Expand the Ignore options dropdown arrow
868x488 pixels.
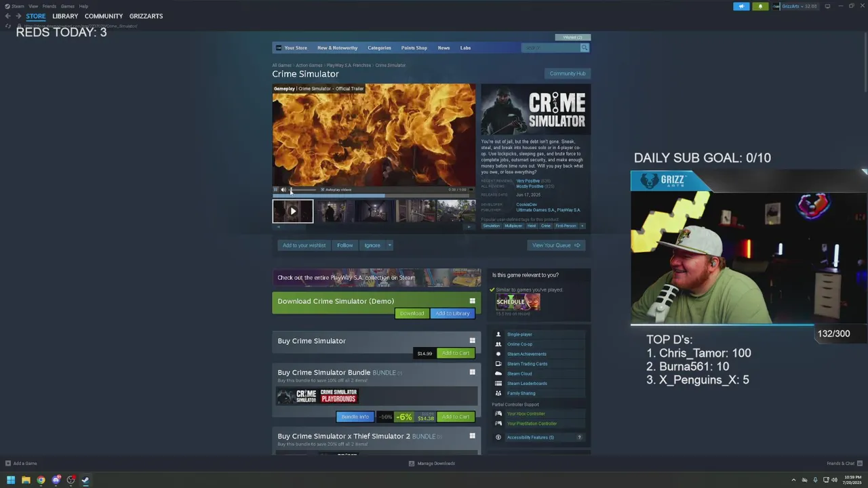click(389, 245)
